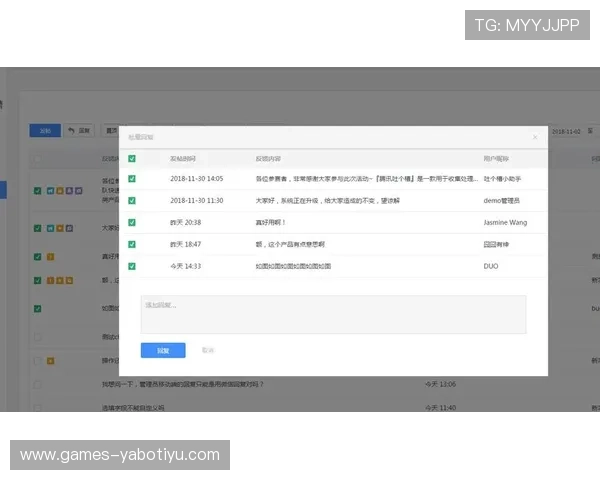Open the background post asking 我想问一下，管理员移动端的回复
The height and width of the screenshot is (480, 600).
pos(183,384)
